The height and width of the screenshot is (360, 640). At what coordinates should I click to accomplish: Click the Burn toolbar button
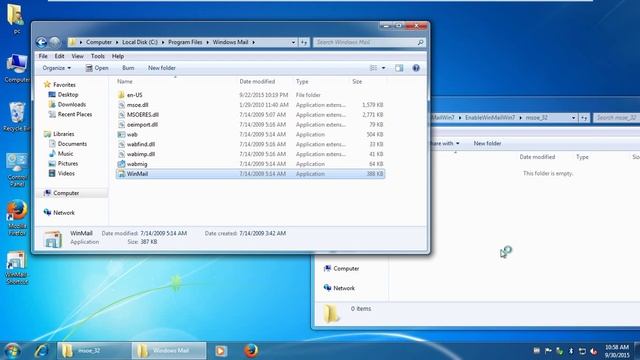coord(128,68)
